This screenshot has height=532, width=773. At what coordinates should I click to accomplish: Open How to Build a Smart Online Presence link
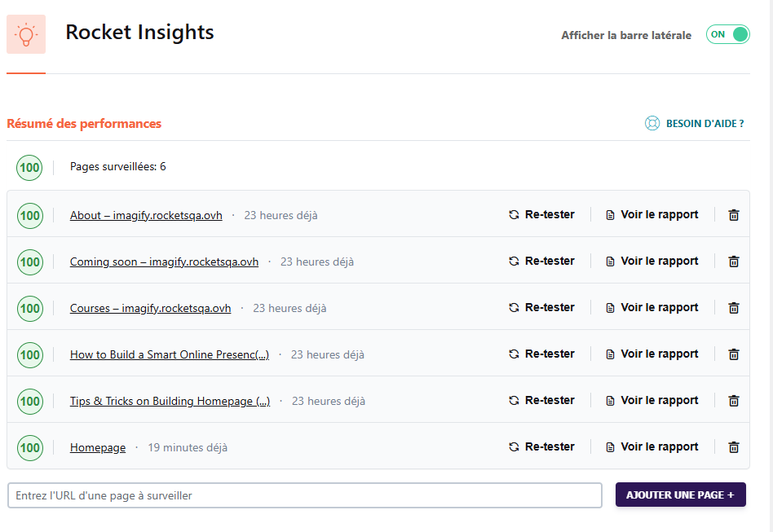point(169,355)
